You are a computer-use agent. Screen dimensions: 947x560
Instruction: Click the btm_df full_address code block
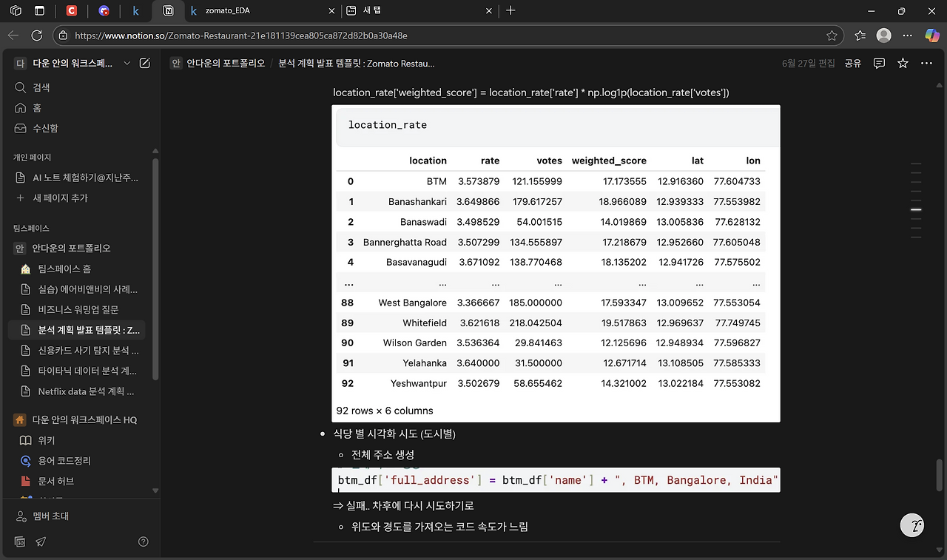coord(555,480)
